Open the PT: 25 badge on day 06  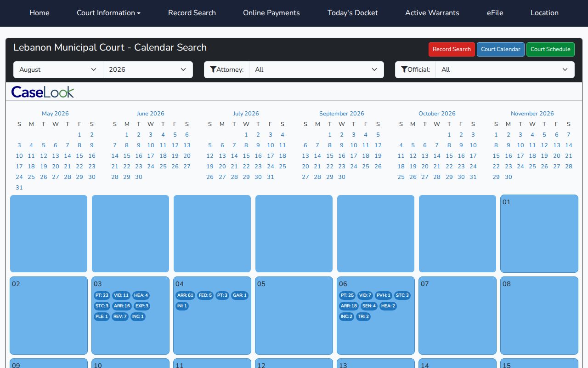[347, 295]
